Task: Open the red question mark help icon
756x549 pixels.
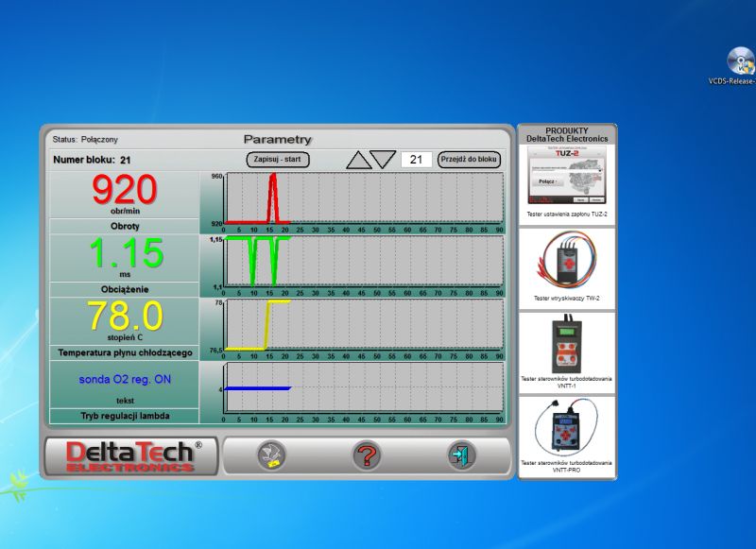Action: coord(367,455)
